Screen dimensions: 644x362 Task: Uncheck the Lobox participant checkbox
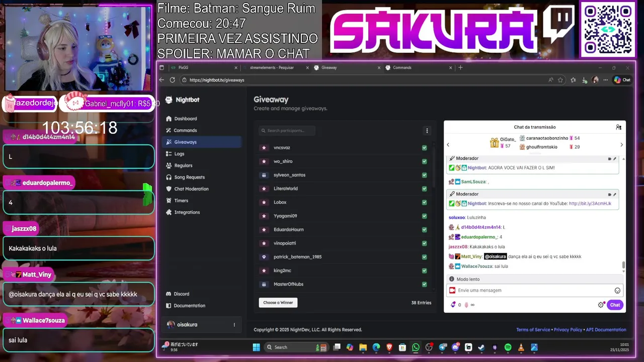pyautogui.click(x=424, y=202)
